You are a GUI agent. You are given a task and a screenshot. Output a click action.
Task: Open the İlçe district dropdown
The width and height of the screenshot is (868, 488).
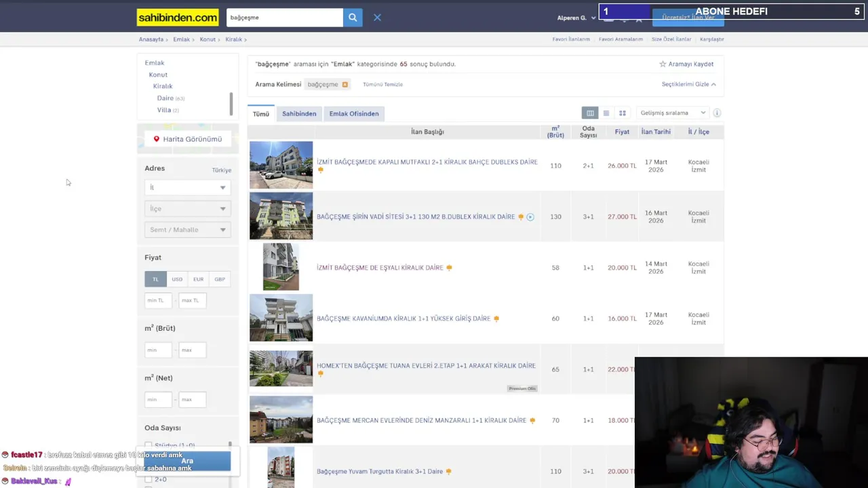click(x=188, y=209)
